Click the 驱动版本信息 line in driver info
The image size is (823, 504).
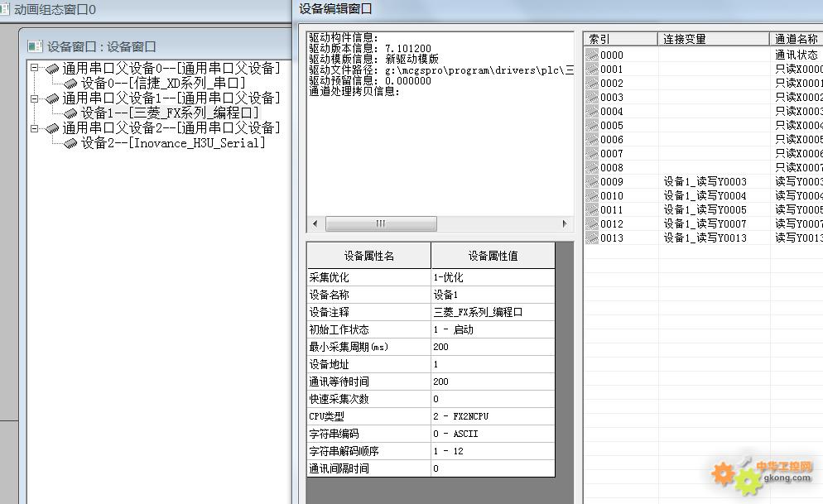[x=370, y=48]
